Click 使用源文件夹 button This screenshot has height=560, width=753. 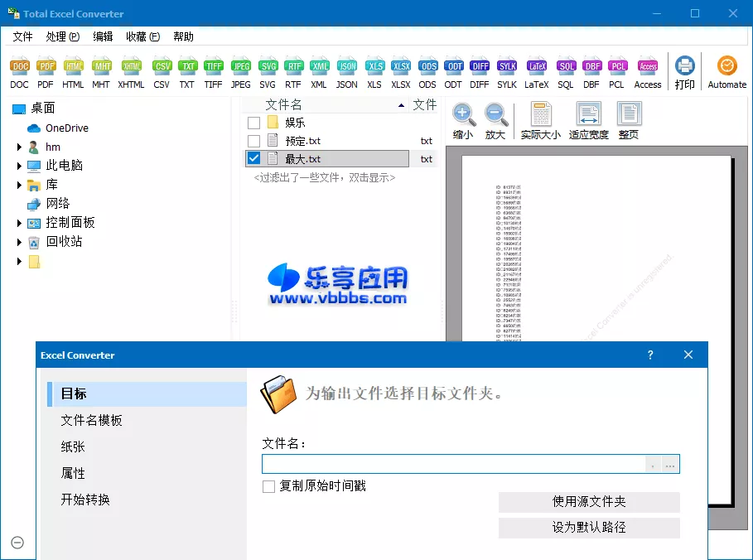coord(589,502)
